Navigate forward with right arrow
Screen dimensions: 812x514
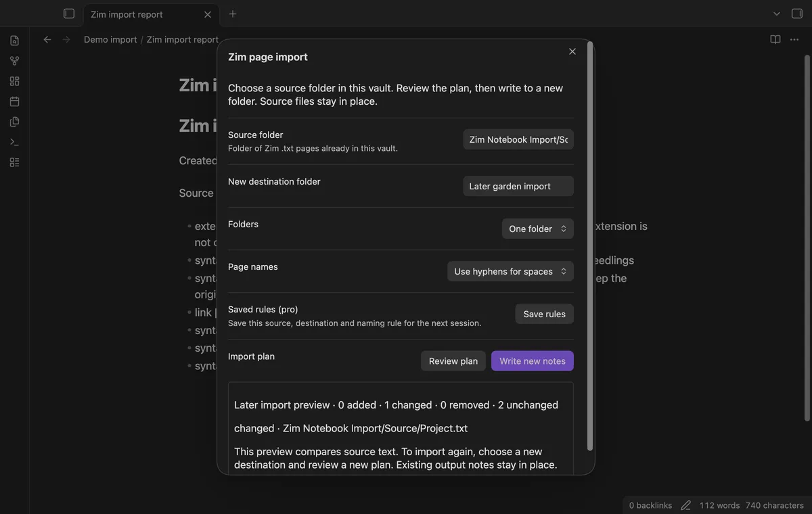66,39
